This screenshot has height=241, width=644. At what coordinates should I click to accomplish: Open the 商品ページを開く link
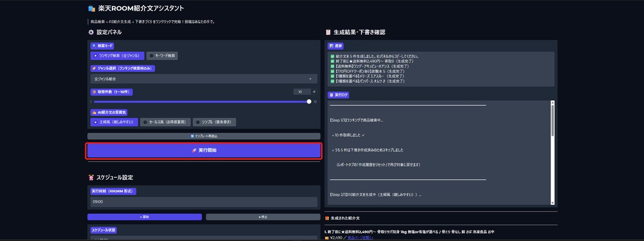(360, 238)
